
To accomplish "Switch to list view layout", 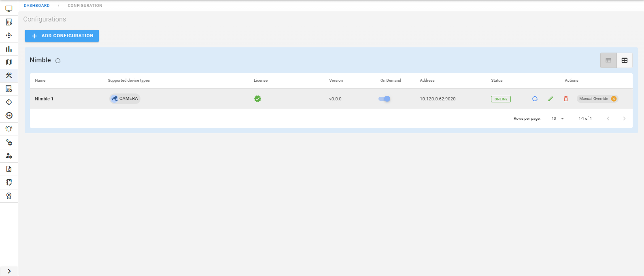I will tap(608, 60).
